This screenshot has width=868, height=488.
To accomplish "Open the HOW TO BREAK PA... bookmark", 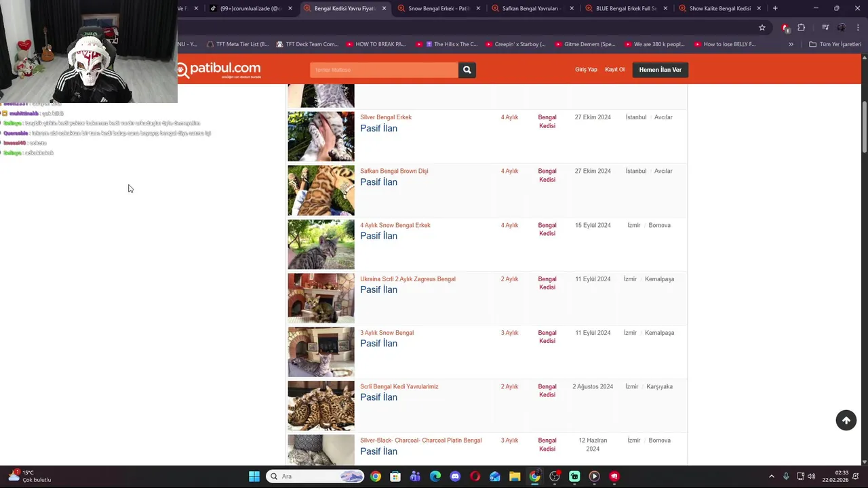I will point(376,44).
